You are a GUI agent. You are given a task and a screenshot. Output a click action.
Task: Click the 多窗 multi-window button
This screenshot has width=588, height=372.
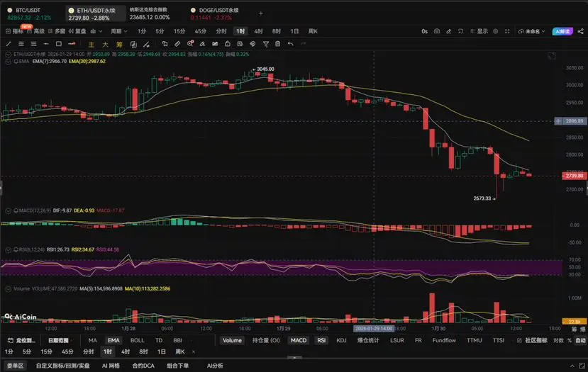coord(57,31)
